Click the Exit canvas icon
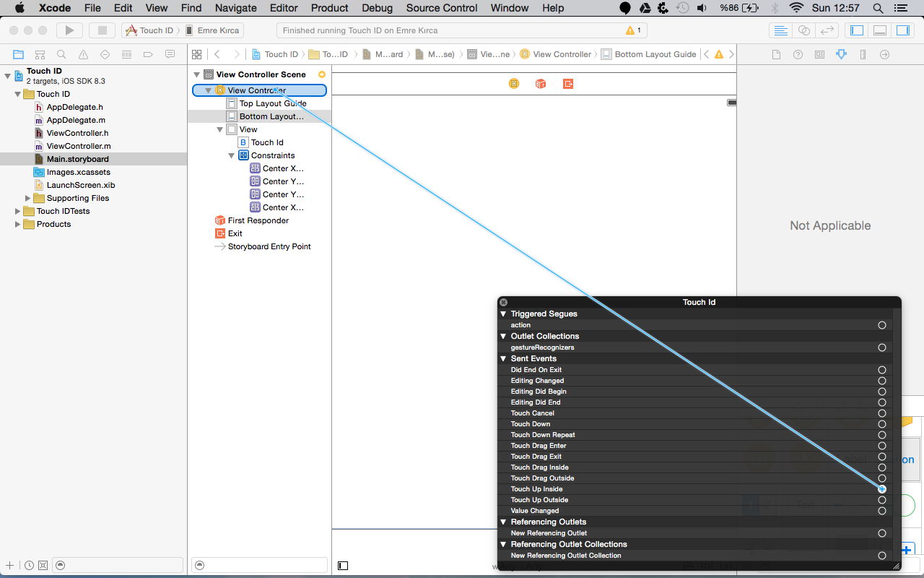924x578 pixels. [x=568, y=84]
